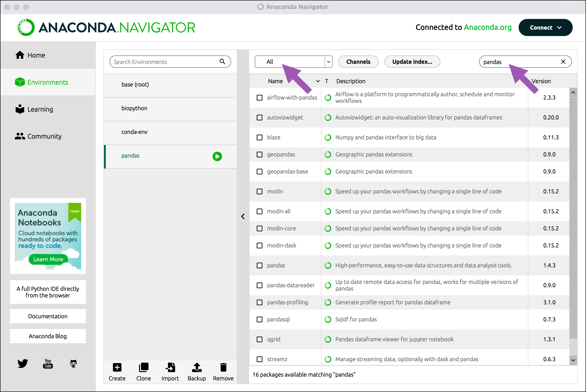Click the Update index... button
586x392 pixels.
(x=412, y=62)
